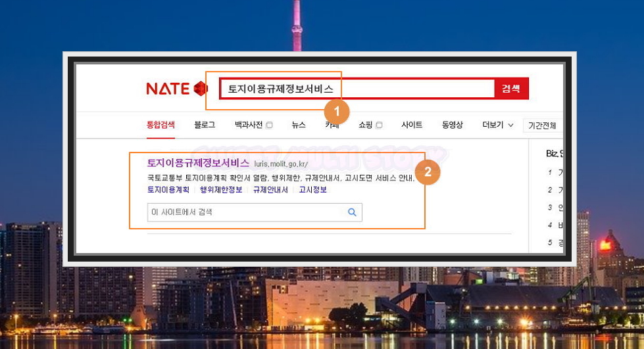Click the new-window icon next to 쇼핑
Screen dimensions: 644x349
point(379,126)
